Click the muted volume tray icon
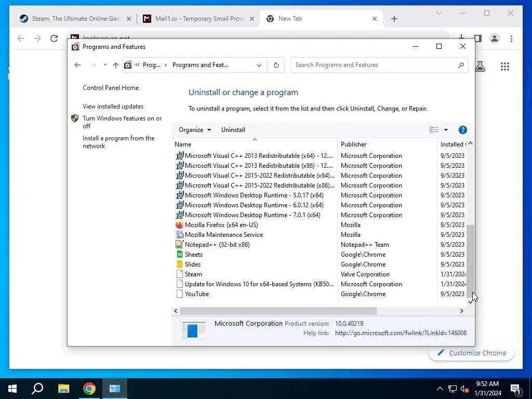 [x=465, y=389]
